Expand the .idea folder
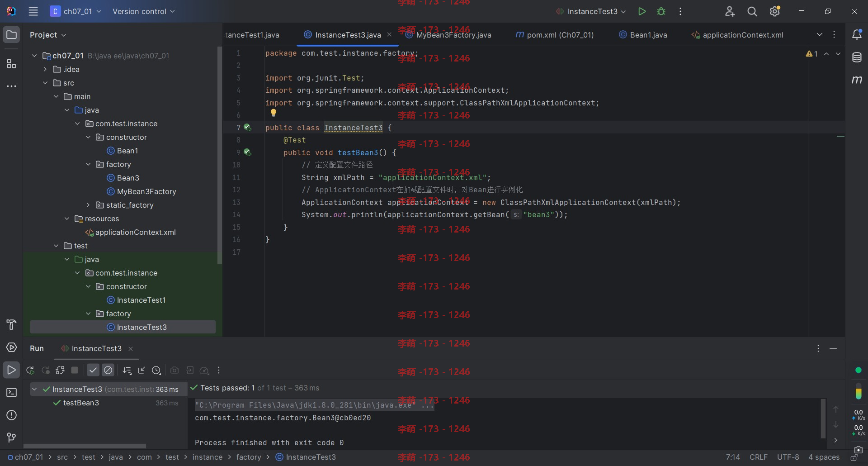This screenshot has height=466, width=868. click(45, 69)
